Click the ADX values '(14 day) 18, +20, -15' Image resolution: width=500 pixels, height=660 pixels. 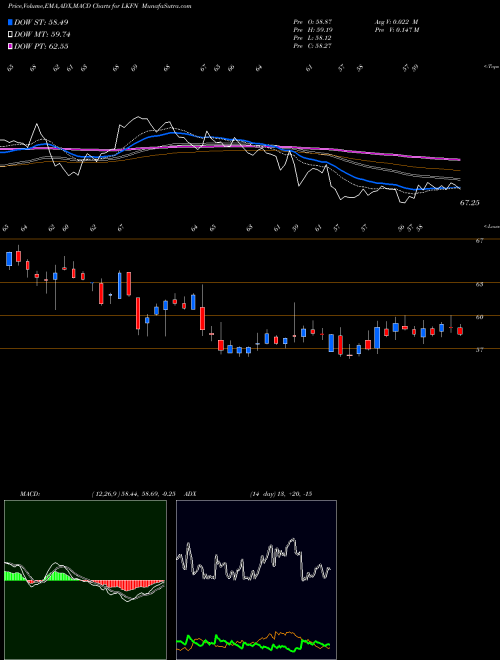[x=281, y=494]
